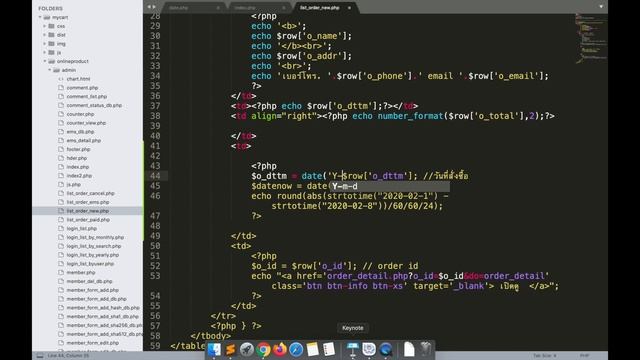The height and width of the screenshot is (360, 640).
Task: Click the img folder icon
Action: point(51,43)
